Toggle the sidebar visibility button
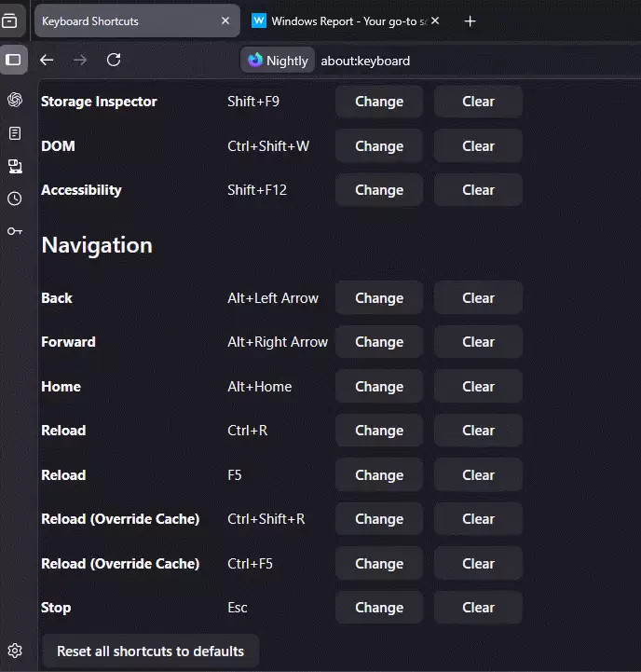 tap(13, 60)
